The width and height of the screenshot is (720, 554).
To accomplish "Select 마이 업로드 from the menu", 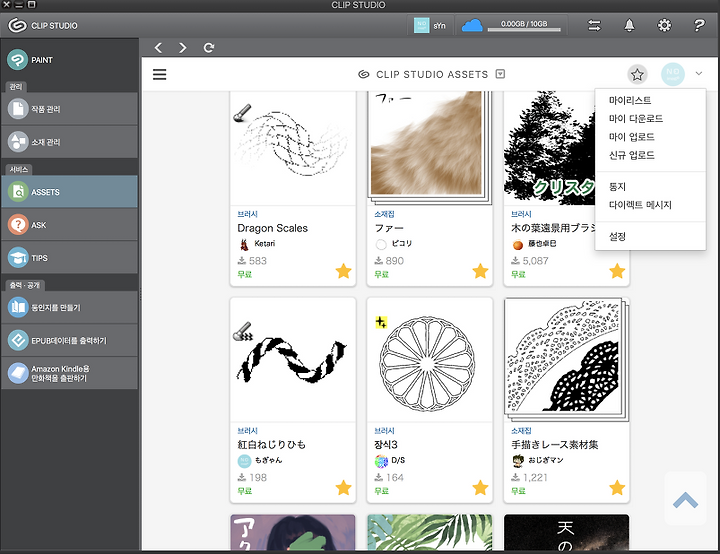I will 632,137.
